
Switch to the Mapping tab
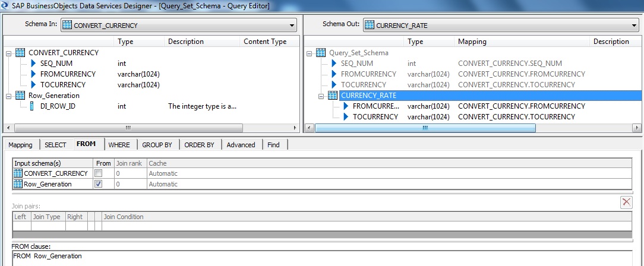tap(21, 145)
